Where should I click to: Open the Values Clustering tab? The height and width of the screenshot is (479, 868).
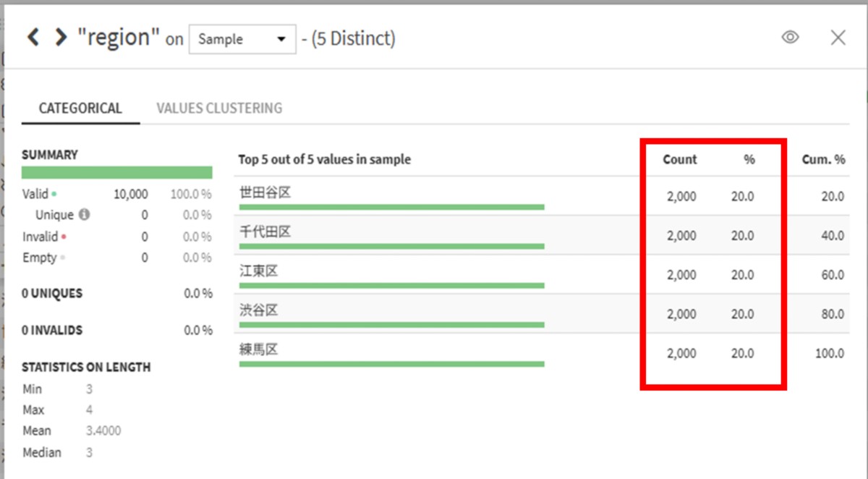(x=219, y=109)
